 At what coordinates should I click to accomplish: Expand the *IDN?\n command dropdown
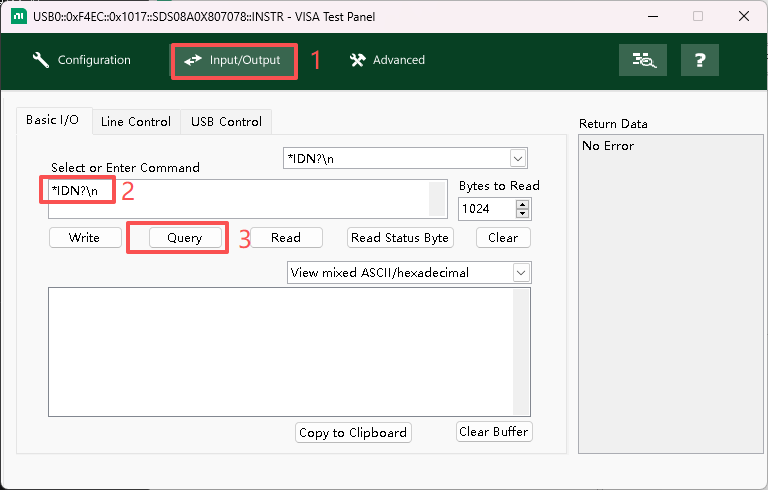click(x=518, y=158)
